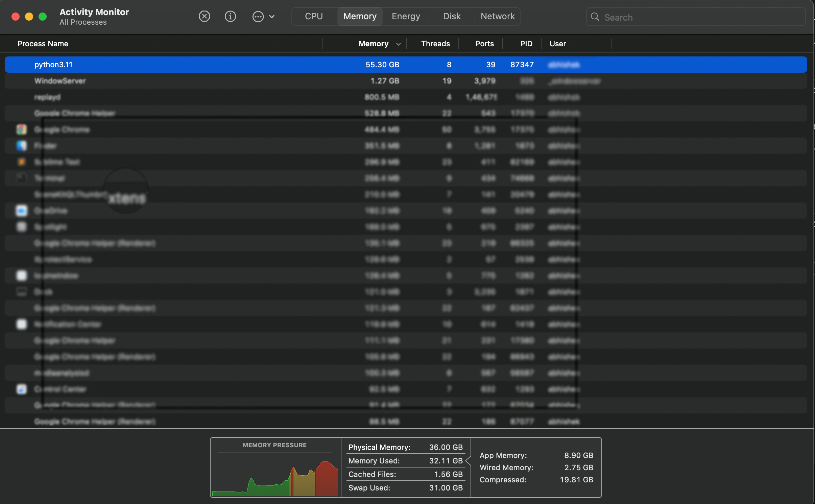Expand the chevron next to ellipsis button
This screenshot has height=504, width=815.
coord(272,16)
